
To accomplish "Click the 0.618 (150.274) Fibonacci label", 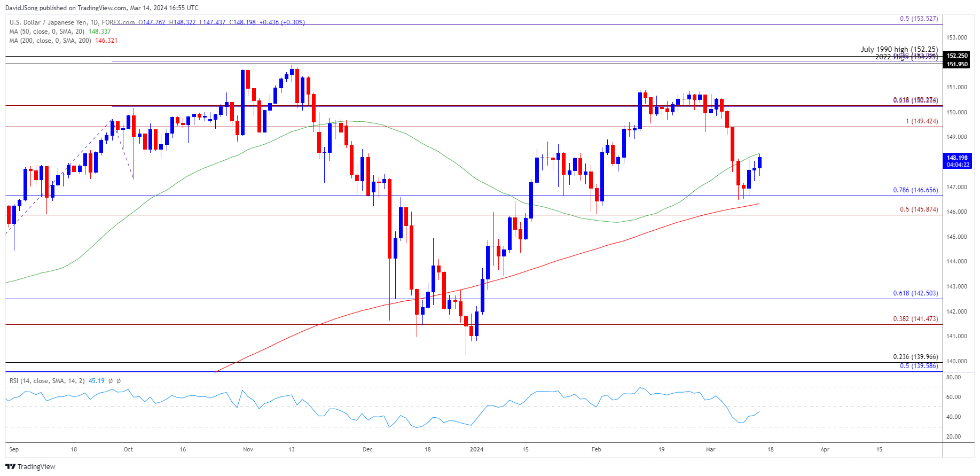I will (915, 100).
